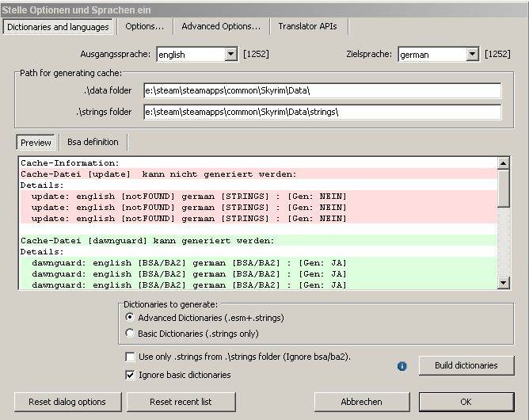Click the .\data folder path field
The height and width of the screenshot is (420, 529).
(x=322, y=91)
